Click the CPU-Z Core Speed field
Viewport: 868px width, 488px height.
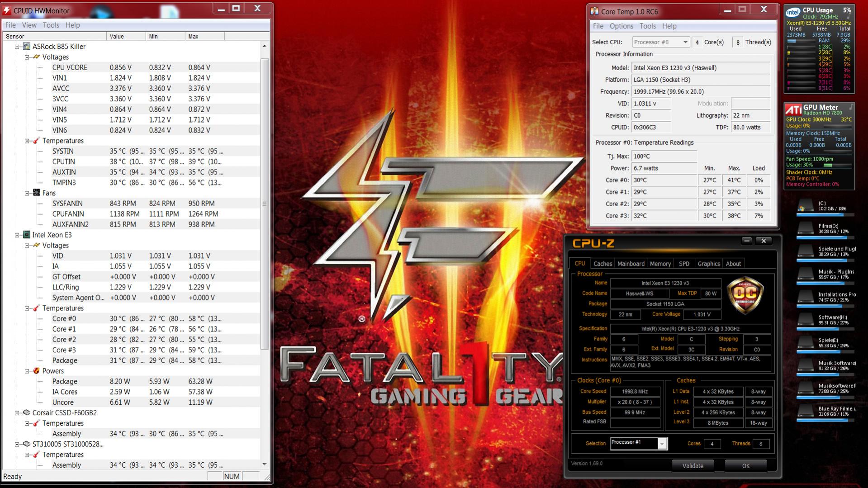tap(635, 392)
